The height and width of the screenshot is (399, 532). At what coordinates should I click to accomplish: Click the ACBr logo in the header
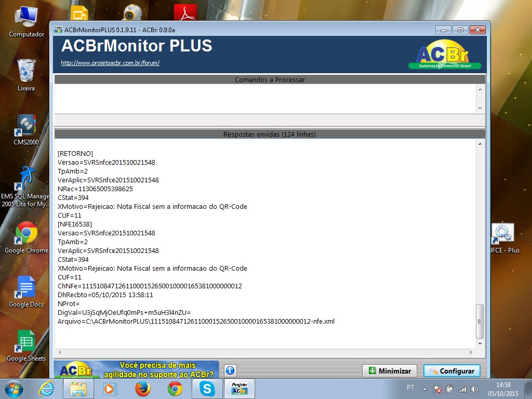click(445, 55)
